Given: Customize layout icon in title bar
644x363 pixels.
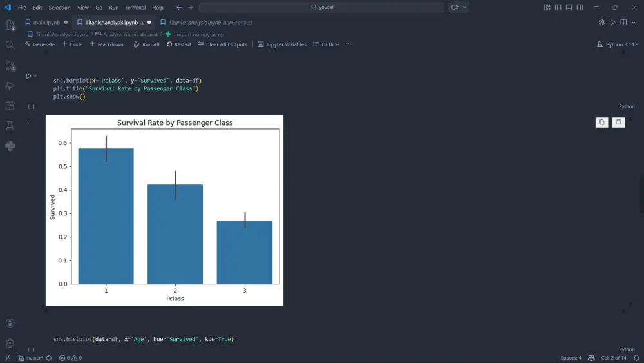Looking at the screenshot, I should [x=547, y=7].
